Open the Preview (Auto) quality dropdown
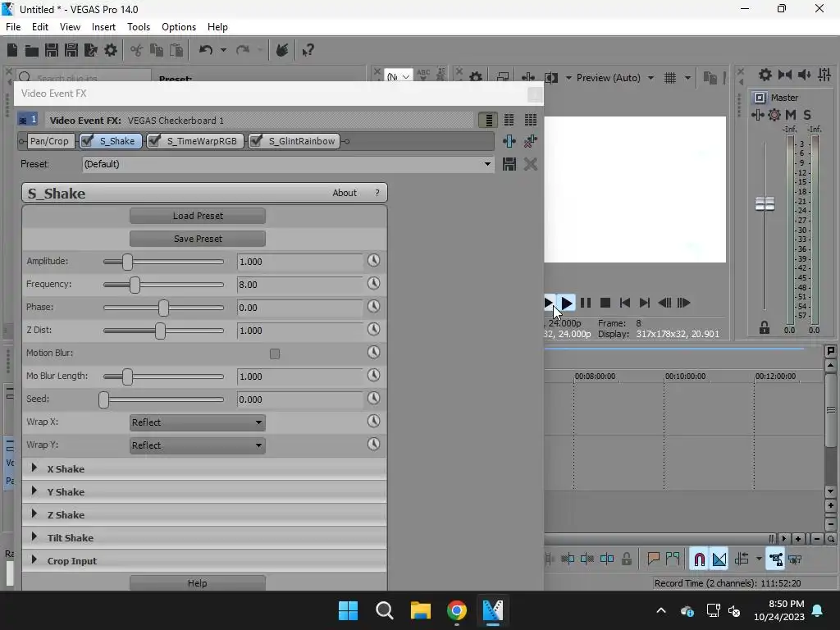Image resolution: width=840 pixels, height=630 pixels. pyautogui.click(x=615, y=78)
